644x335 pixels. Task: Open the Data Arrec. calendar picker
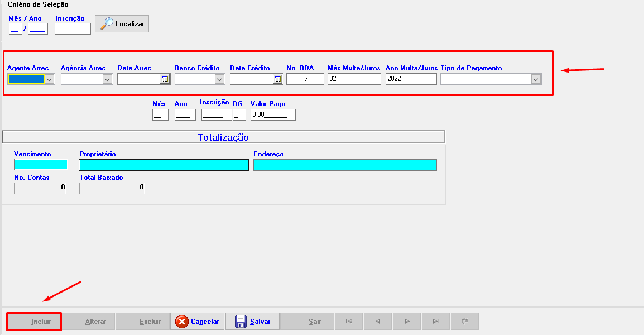(x=165, y=79)
